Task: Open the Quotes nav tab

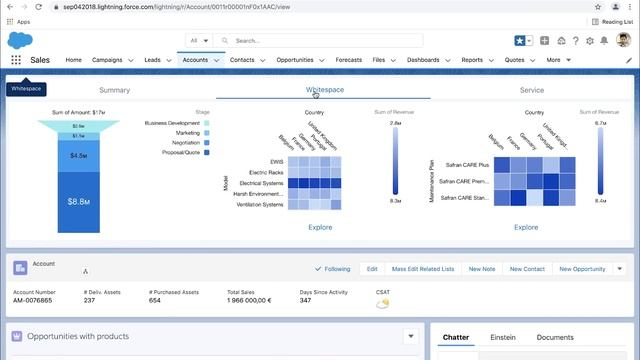Action: pos(514,60)
